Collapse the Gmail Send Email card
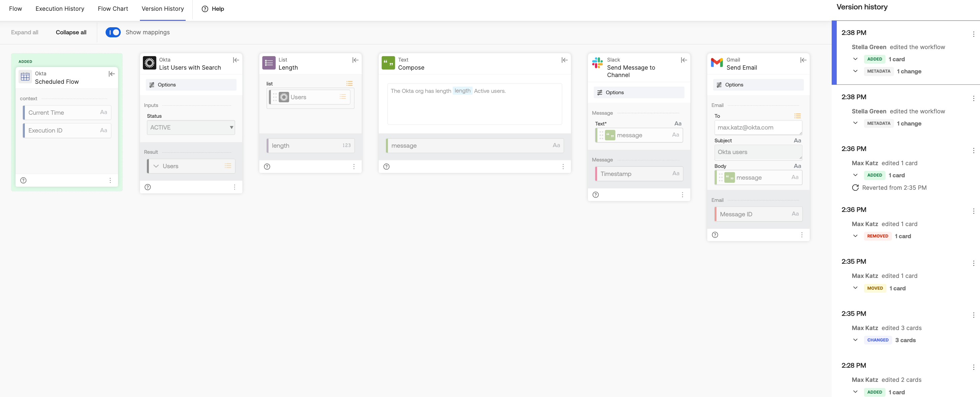980x397 pixels. pos(803,60)
